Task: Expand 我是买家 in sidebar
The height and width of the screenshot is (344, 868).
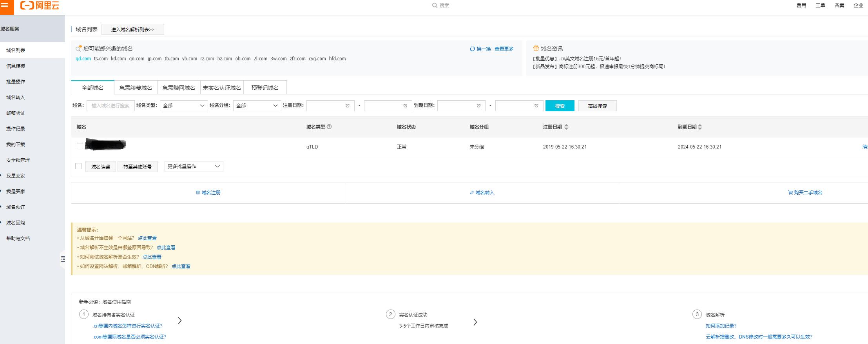Action: coord(16,192)
